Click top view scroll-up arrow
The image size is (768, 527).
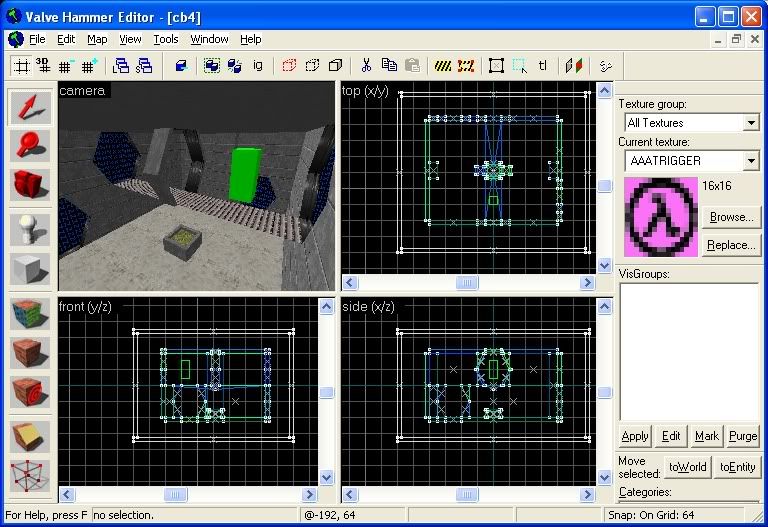(604, 91)
